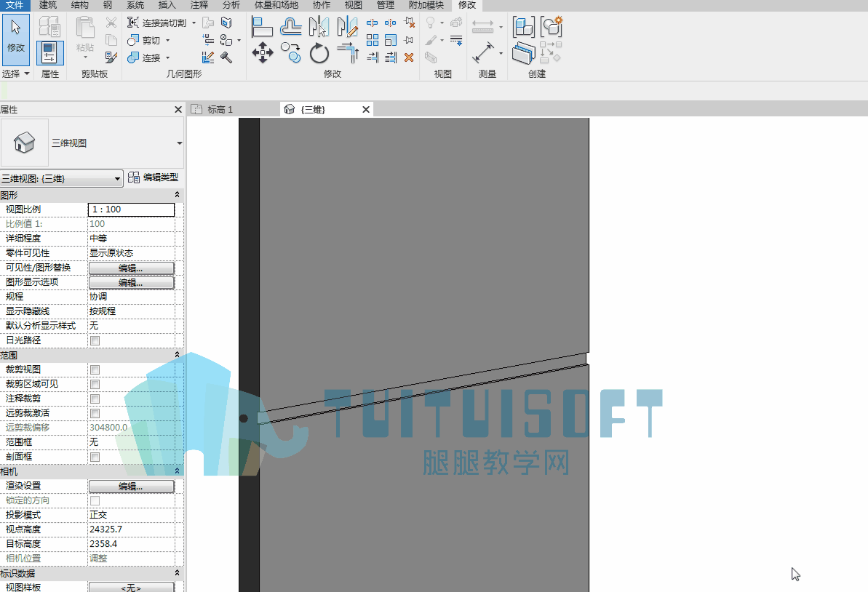Click the Demolish hammer icon
This screenshot has height=592, width=868.
(226, 57)
